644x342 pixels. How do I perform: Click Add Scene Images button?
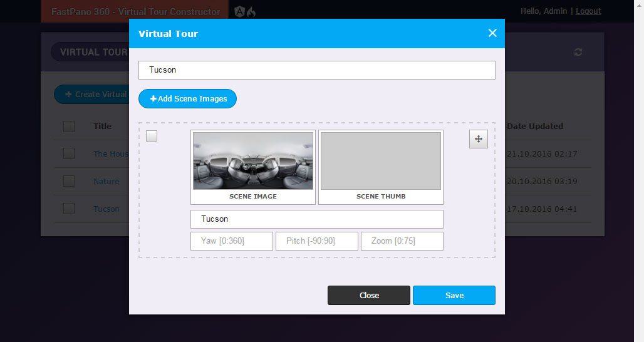[188, 98]
